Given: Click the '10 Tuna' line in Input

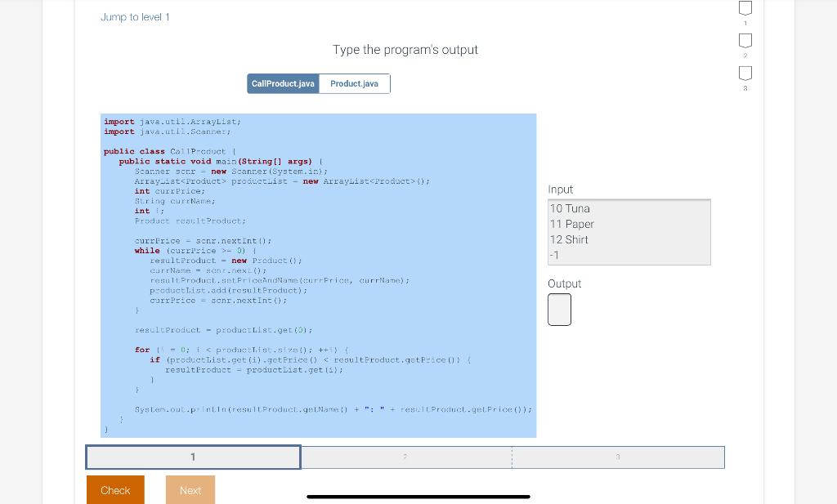Looking at the screenshot, I should click(571, 208).
